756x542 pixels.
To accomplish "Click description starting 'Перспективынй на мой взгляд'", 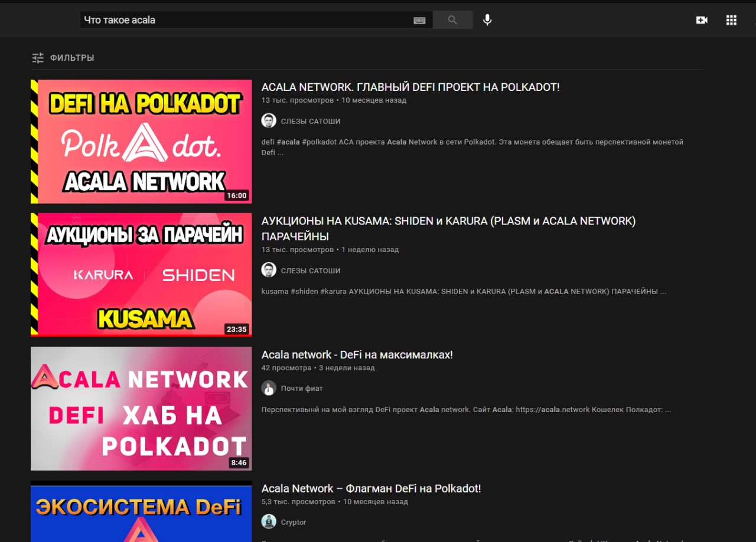I will click(x=466, y=410).
